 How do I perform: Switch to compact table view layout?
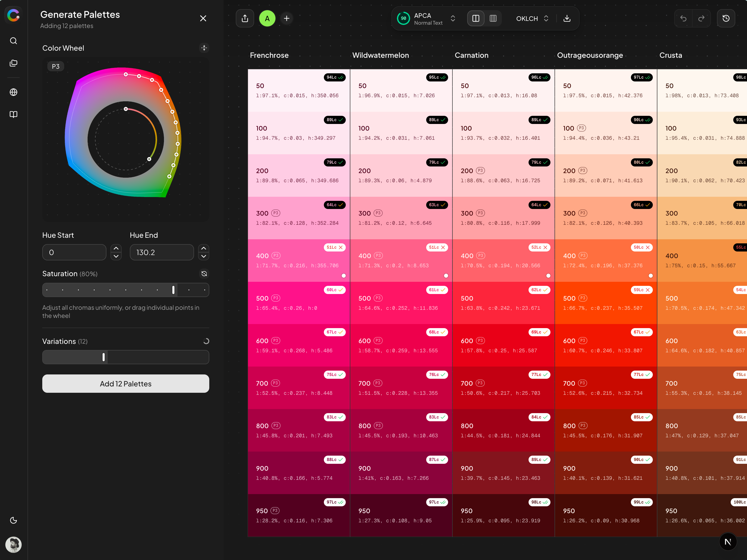tap(493, 18)
